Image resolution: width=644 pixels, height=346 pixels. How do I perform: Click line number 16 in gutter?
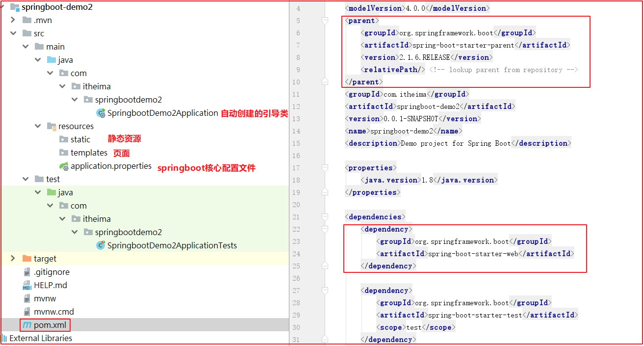point(295,156)
